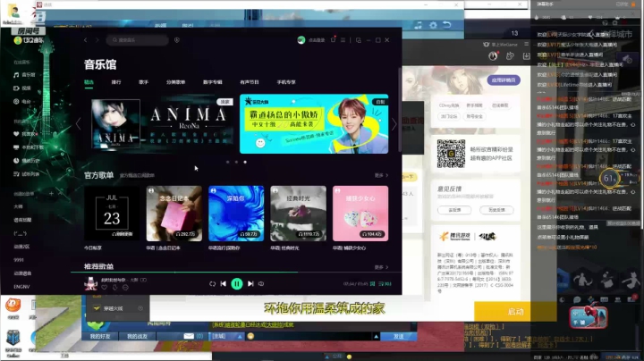Select the 歌手 tab
Image resolution: width=644 pixels, height=361 pixels.
coord(143,82)
